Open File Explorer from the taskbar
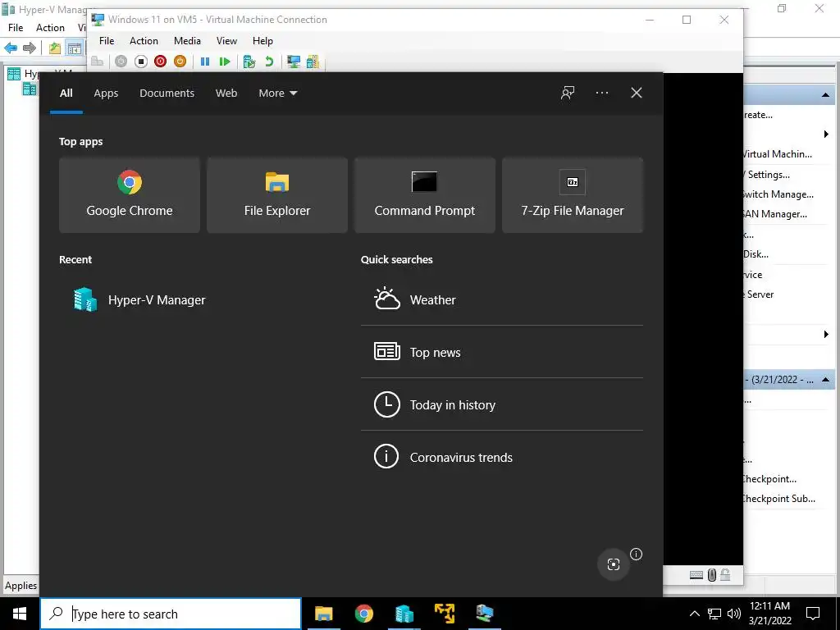The image size is (840, 630). coord(323,614)
